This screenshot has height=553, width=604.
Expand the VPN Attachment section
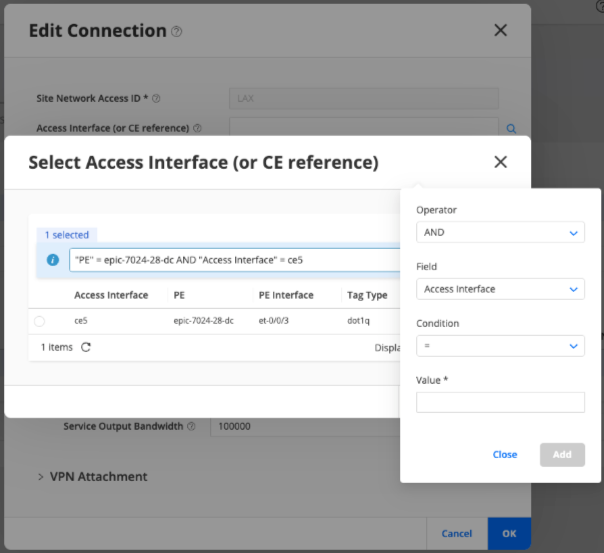[42, 477]
